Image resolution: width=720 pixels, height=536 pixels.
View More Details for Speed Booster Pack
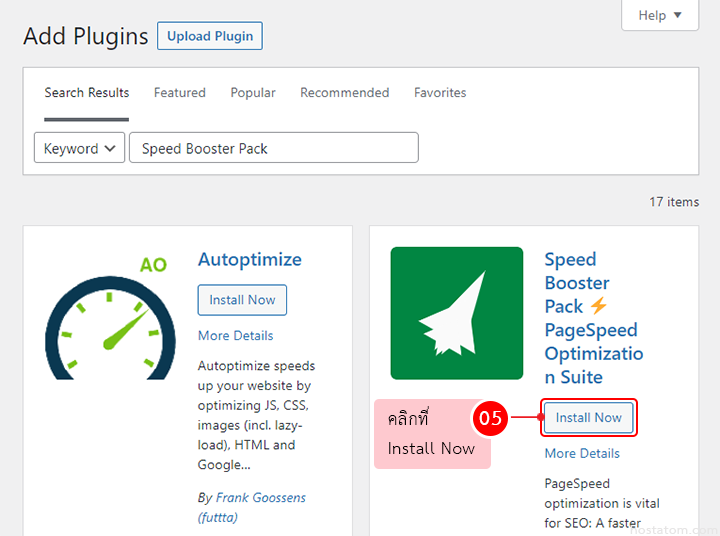coord(582,453)
